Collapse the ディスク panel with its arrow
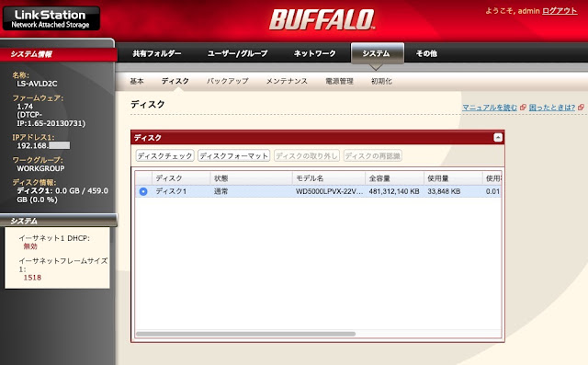Image resolution: width=588 pixels, height=365 pixels. (x=498, y=138)
